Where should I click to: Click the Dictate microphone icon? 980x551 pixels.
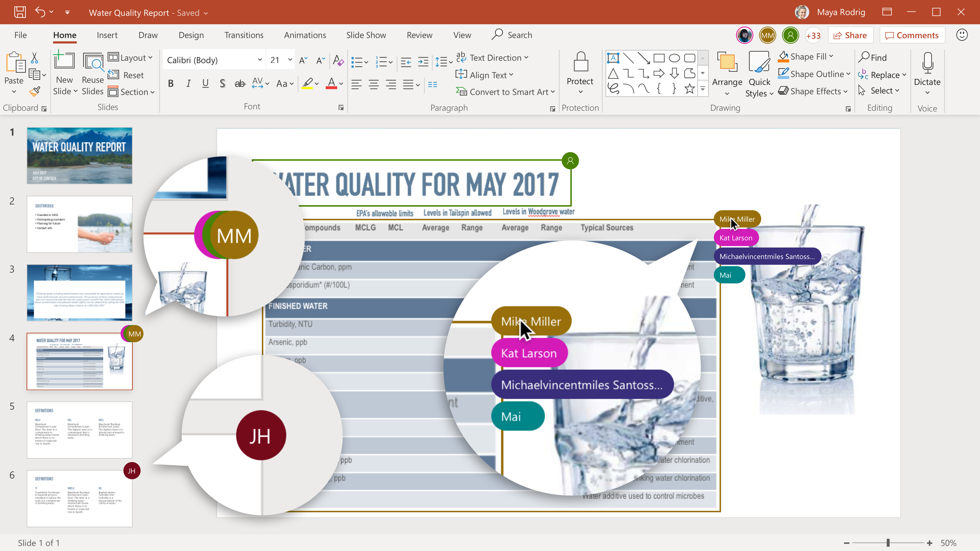coord(927,63)
